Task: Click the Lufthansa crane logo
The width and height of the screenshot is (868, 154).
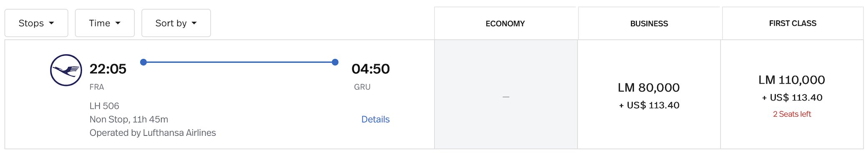Action: [x=66, y=70]
